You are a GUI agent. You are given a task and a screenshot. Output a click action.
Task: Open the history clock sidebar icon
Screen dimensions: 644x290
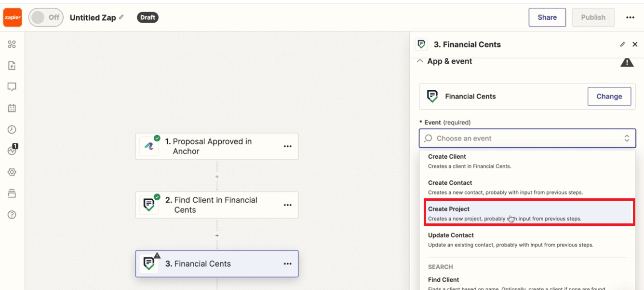pos(12,129)
